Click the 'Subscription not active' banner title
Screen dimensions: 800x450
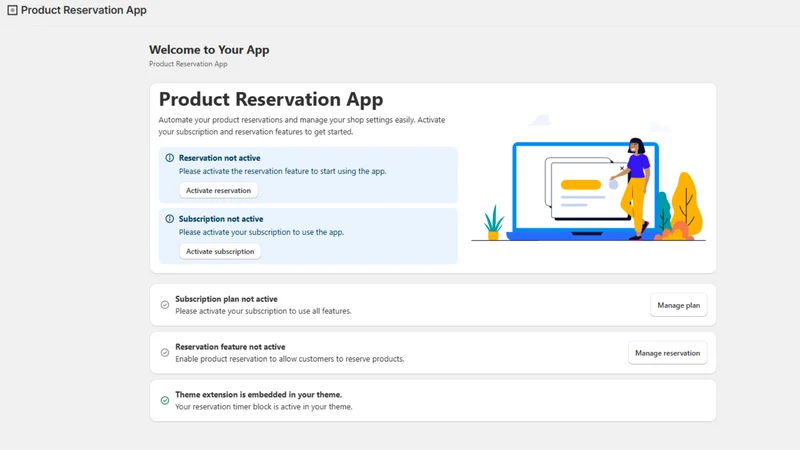(x=221, y=219)
